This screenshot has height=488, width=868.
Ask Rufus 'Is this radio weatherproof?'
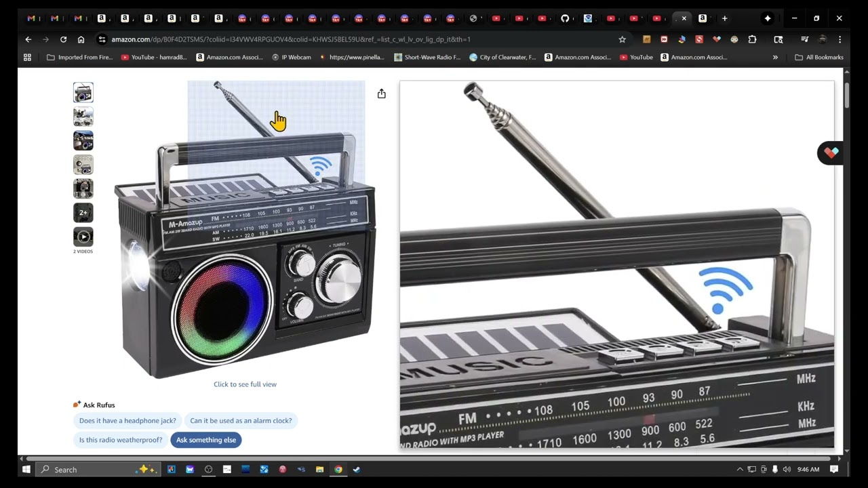pos(121,440)
